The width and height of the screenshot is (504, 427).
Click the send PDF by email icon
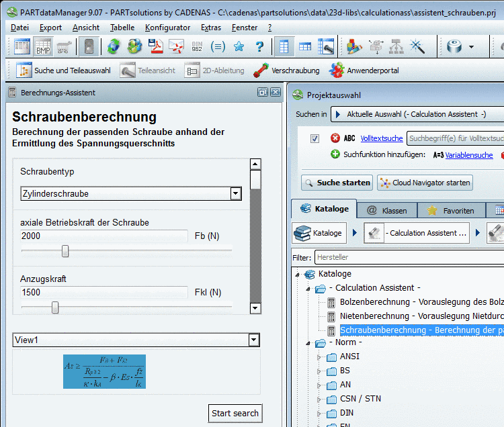pyautogui.click(x=177, y=47)
